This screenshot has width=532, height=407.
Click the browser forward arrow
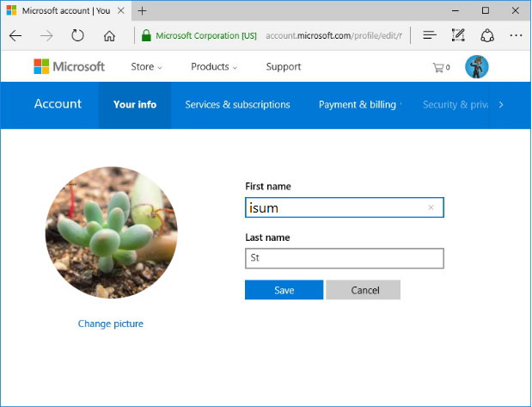[x=46, y=35]
